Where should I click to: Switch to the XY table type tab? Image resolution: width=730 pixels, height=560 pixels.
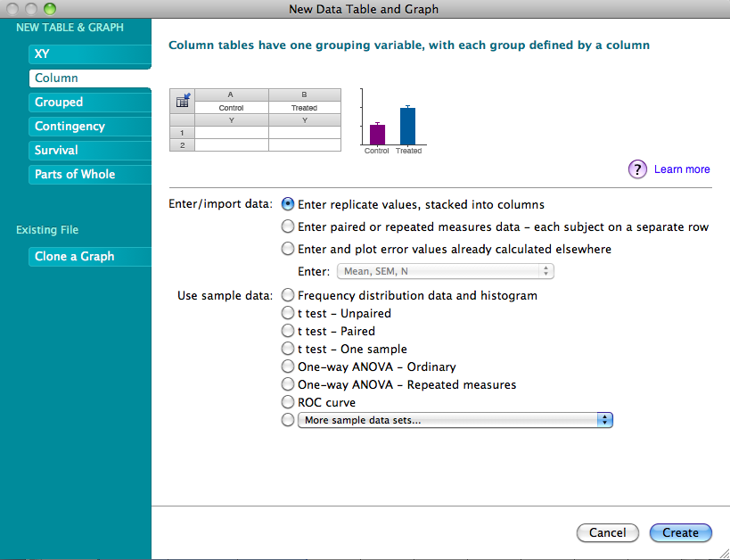[x=89, y=54]
